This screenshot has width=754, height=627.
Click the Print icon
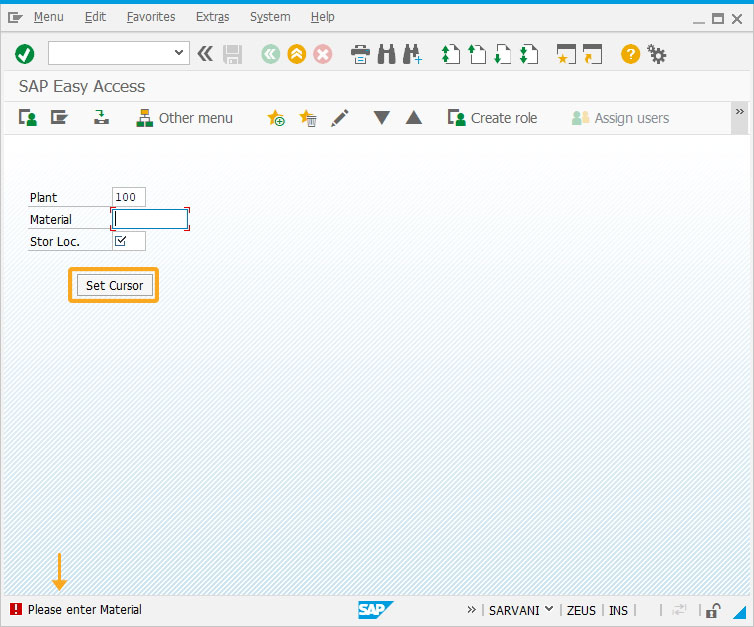[360, 54]
